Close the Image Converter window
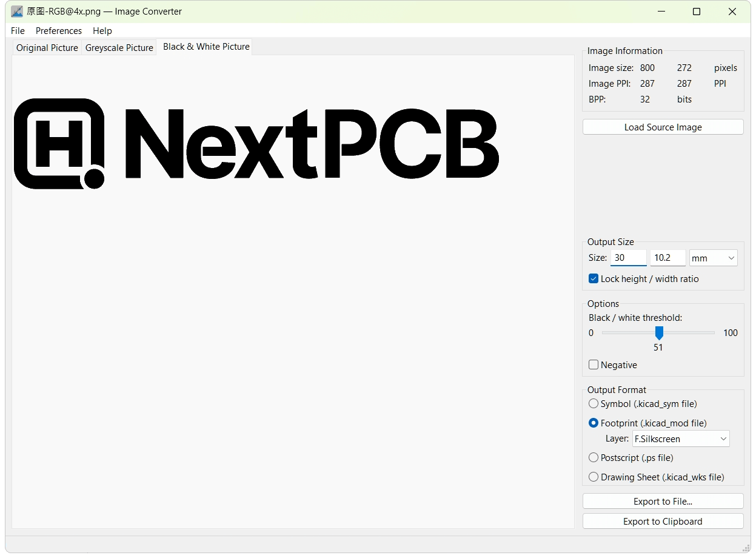Image resolution: width=756 pixels, height=558 pixels. (732, 12)
